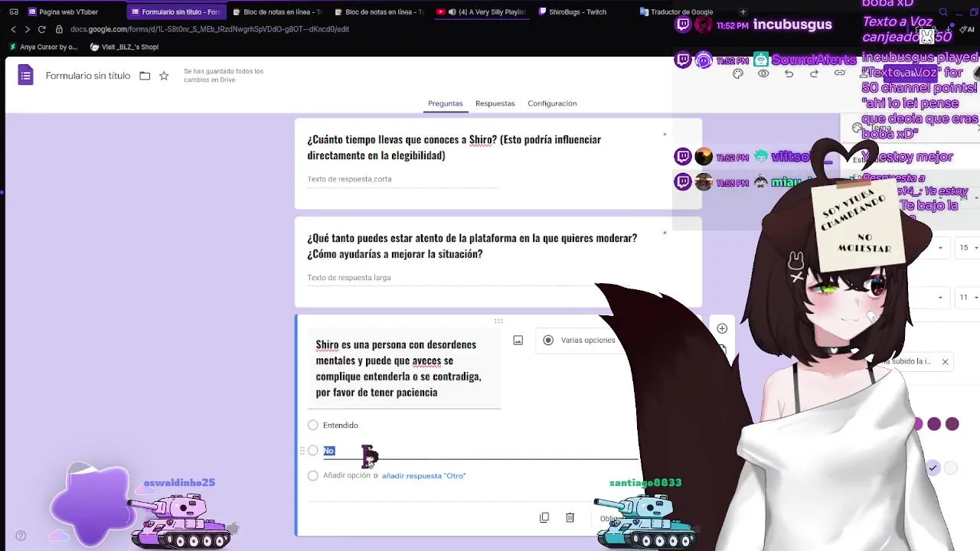Click the eye preview icon
The height and width of the screenshot is (551, 980).
(x=763, y=73)
